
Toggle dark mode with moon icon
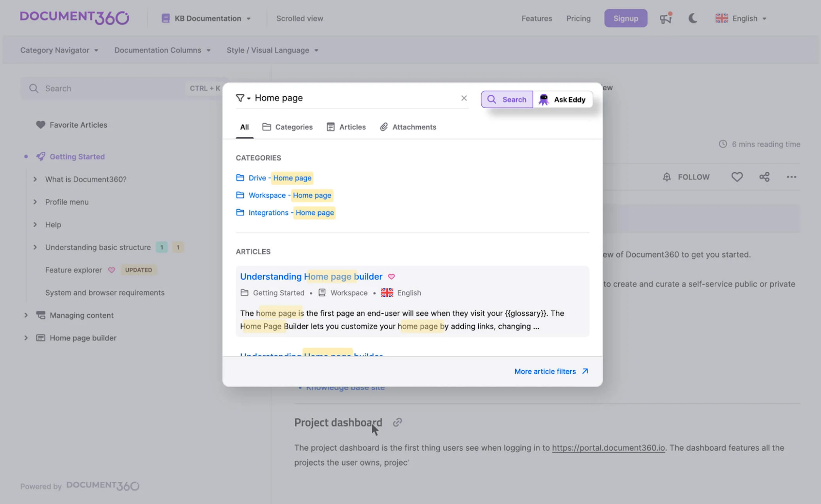(x=693, y=18)
